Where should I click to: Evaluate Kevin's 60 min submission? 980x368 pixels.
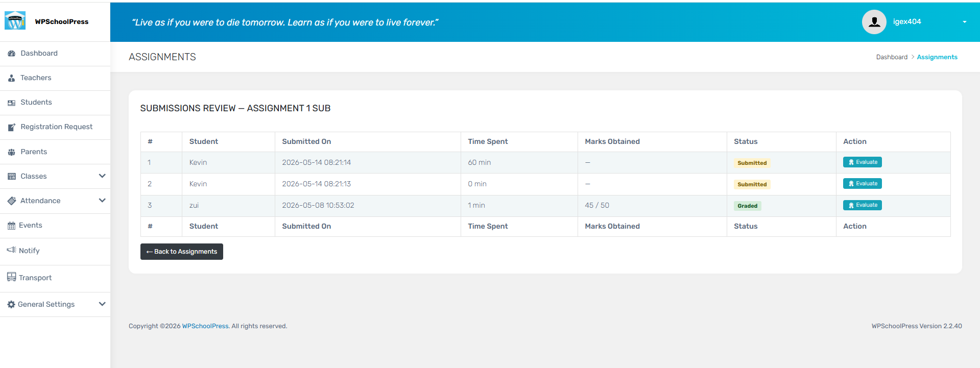[862, 162]
